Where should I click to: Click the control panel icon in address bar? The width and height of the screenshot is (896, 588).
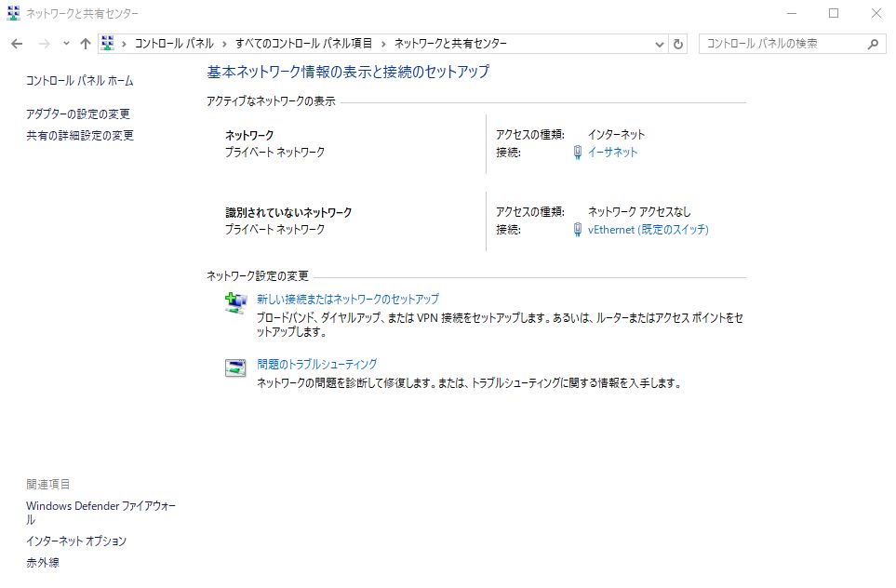[108, 44]
